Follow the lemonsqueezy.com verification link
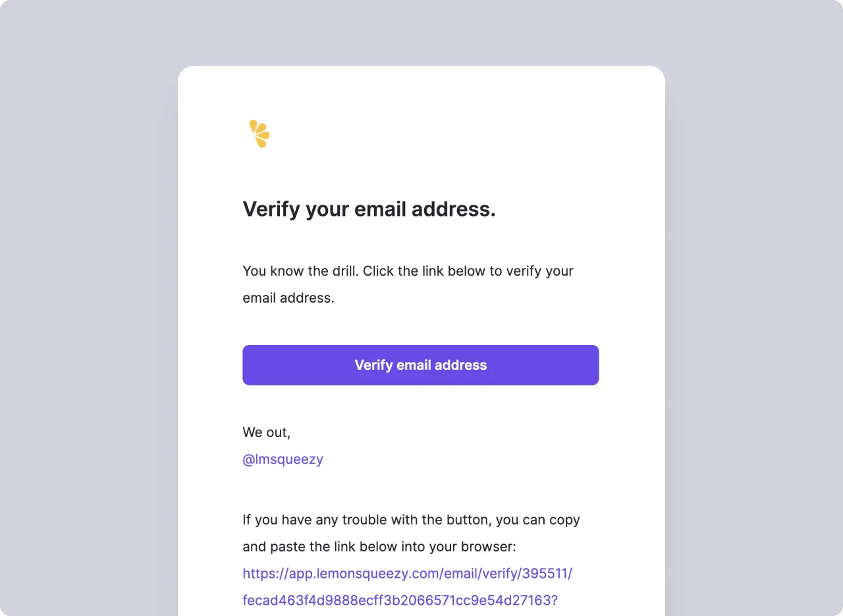 pos(407,573)
